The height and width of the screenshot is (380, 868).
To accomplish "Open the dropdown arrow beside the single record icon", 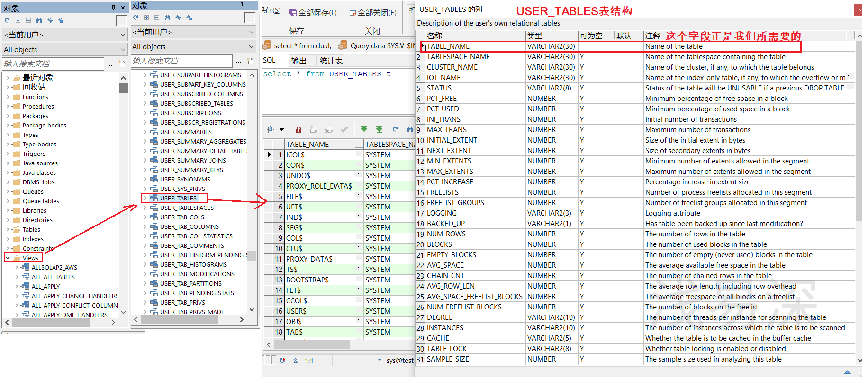I will [x=281, y=129].
